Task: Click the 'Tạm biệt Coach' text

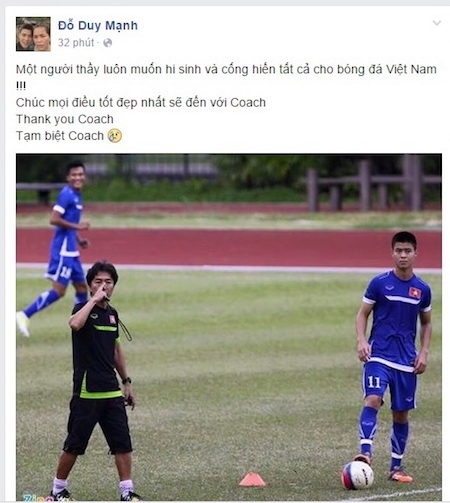Action: [x=60, y=136]
